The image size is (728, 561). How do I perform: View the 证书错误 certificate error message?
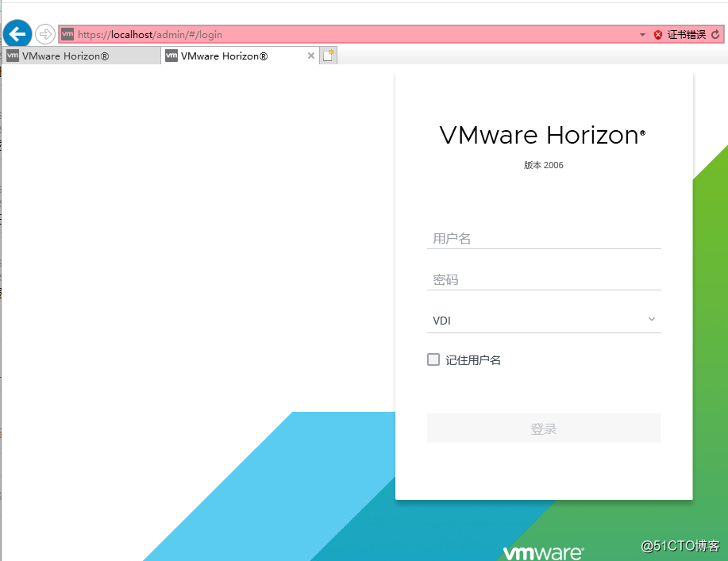tap(686, 34)
